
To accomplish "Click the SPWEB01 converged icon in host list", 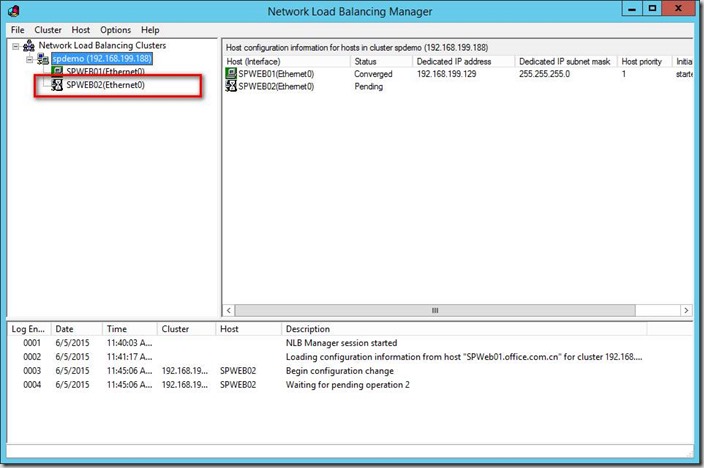I will [232, 75].
